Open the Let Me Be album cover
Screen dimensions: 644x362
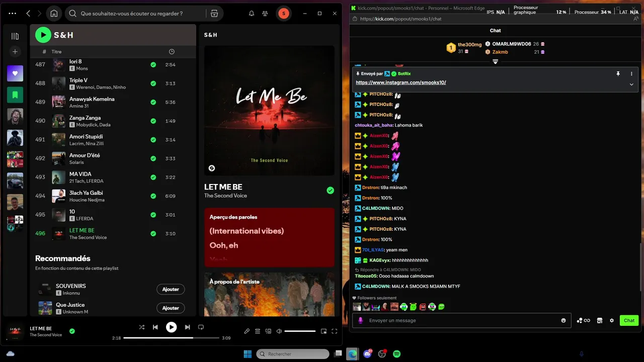coord(269,111)
